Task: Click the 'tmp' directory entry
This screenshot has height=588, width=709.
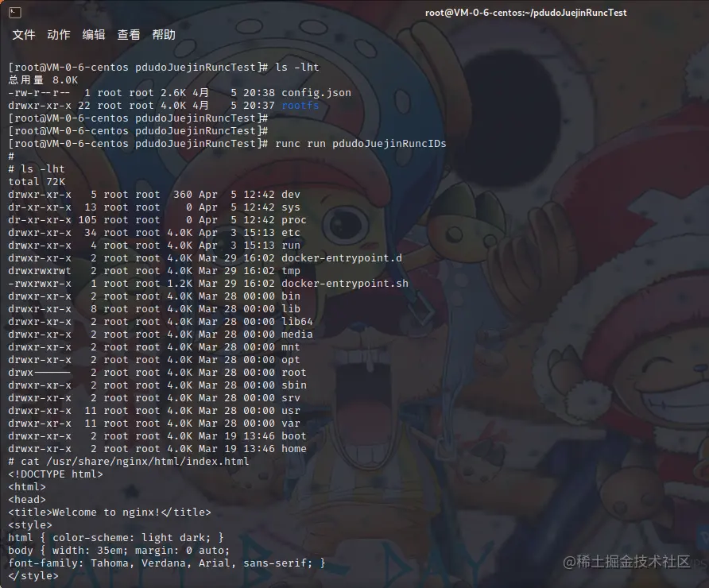Action: pyautogui.click(x=291, y=270)
